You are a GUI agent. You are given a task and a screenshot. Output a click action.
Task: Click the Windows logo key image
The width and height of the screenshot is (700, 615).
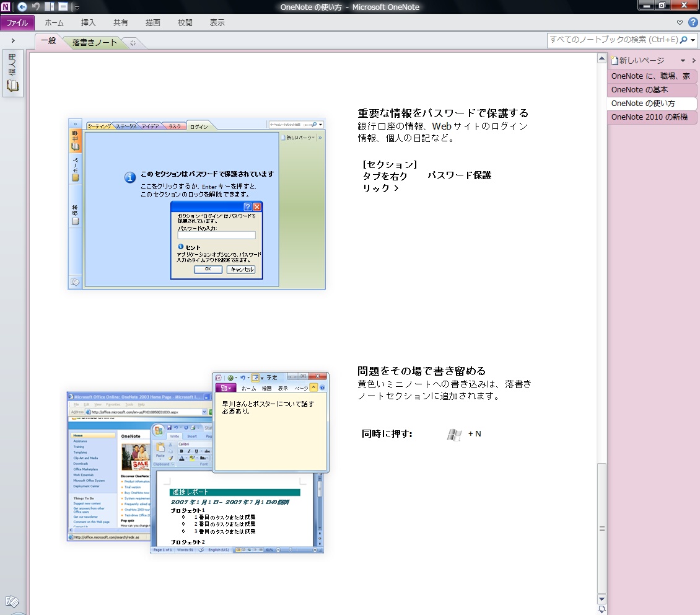(454, 435)
